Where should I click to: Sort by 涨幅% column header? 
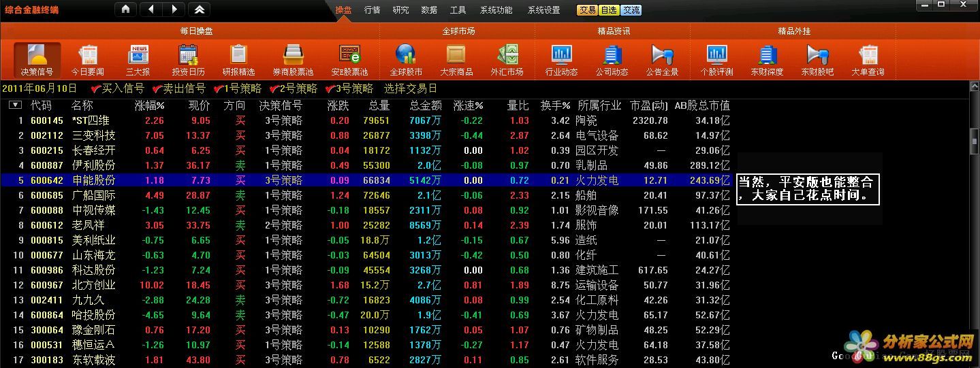coord(150,105)
